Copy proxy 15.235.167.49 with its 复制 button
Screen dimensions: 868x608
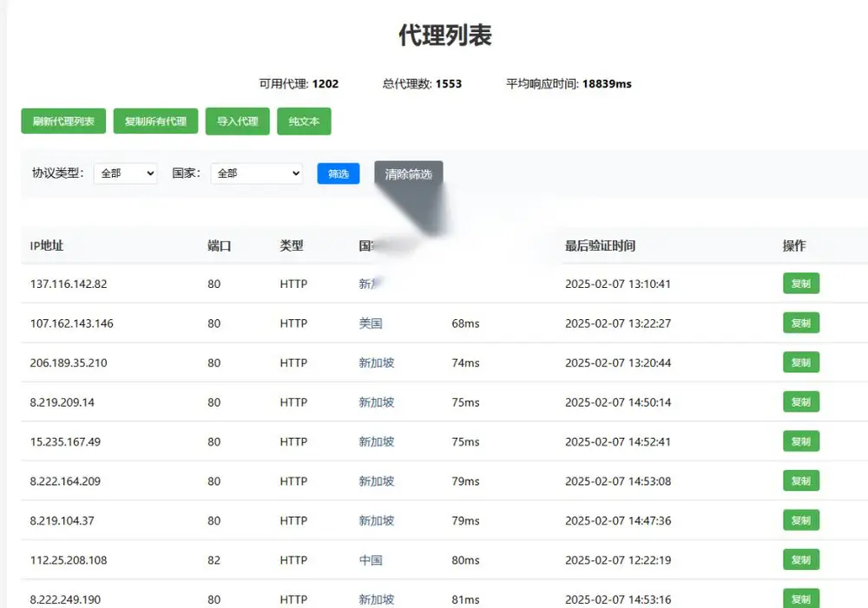(x=801, y=441)
